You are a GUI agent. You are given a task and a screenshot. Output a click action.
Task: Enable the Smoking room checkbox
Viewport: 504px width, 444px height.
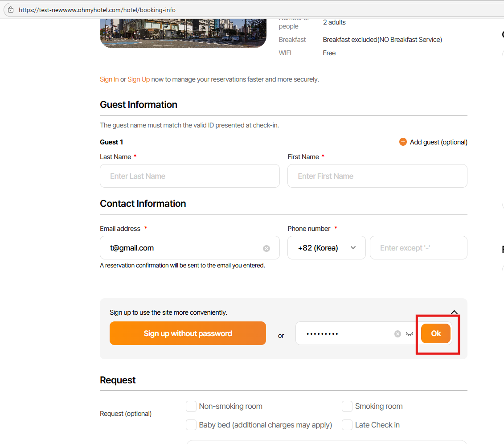(x=347, y=406)
